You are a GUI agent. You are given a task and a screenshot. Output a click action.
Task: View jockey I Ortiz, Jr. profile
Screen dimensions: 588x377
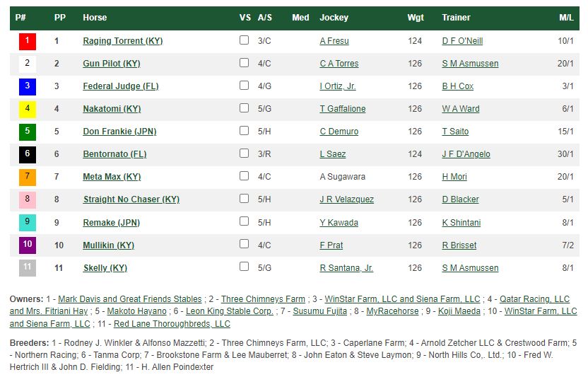(338, 86)
